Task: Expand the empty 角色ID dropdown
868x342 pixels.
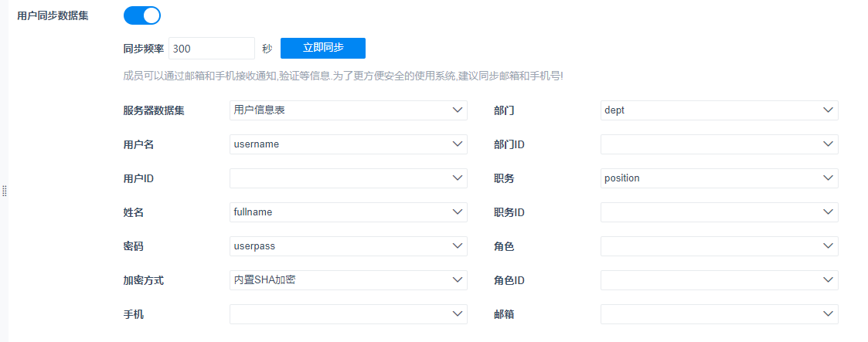Action: point(719,280)
